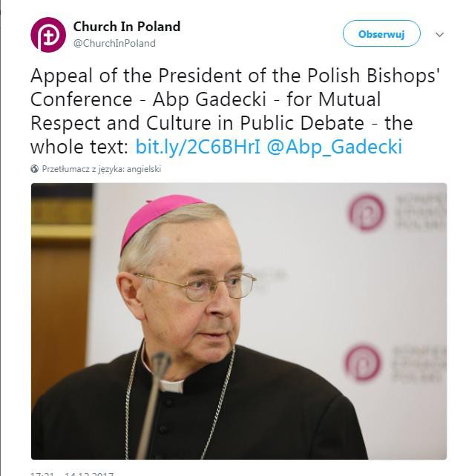Click the globe icon beside the translation prompt
466x476 pixels.
[34, 169]
